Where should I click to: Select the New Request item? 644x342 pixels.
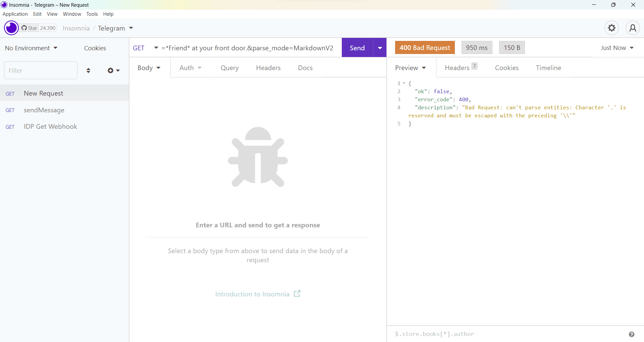click(x=64, y=93)
